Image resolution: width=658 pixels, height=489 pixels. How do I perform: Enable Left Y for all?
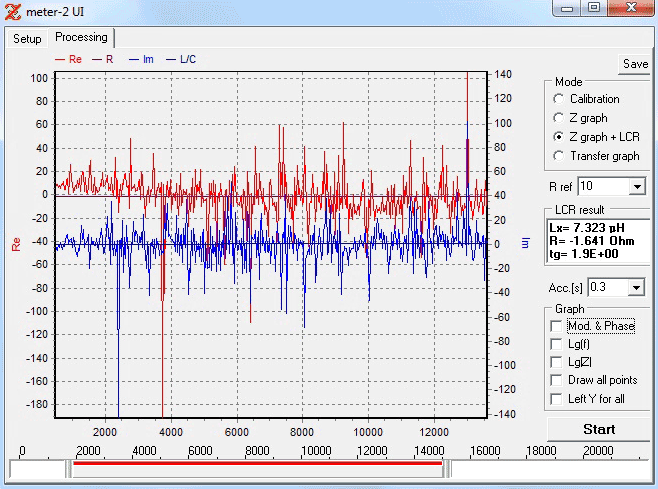pyautogui.click(x=557, y=399)
